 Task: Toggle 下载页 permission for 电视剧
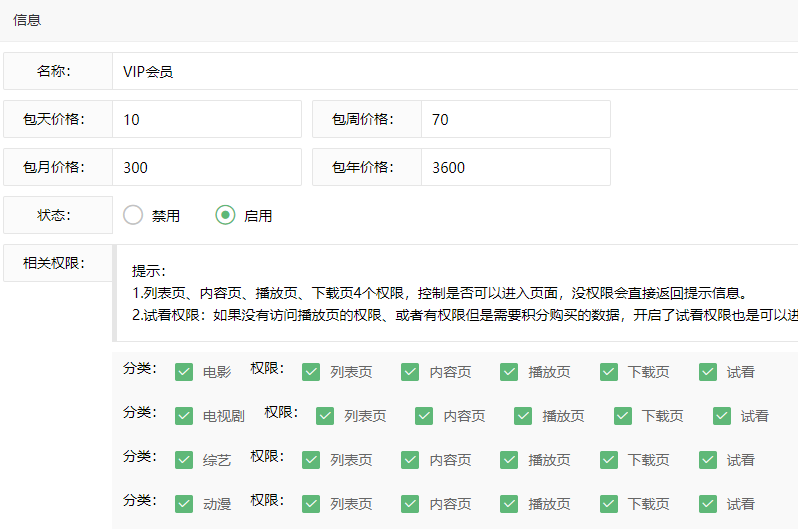coord(623,416)
